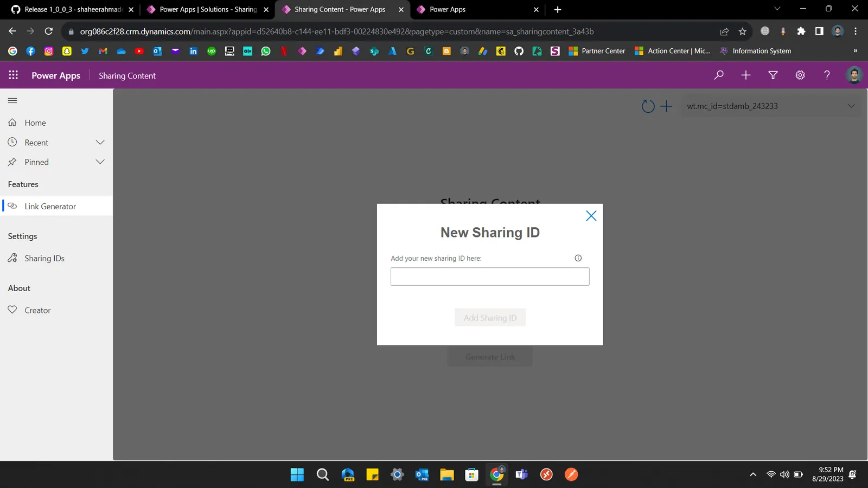Open File Explorer from the taskbar

446,474
